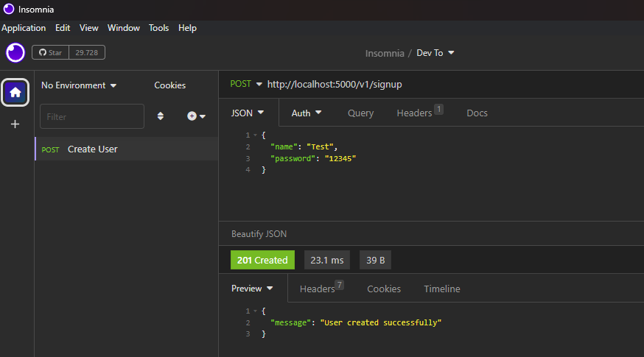Click the "User created successfully" response text
644x357 pixels.
(x=381, y=322)
